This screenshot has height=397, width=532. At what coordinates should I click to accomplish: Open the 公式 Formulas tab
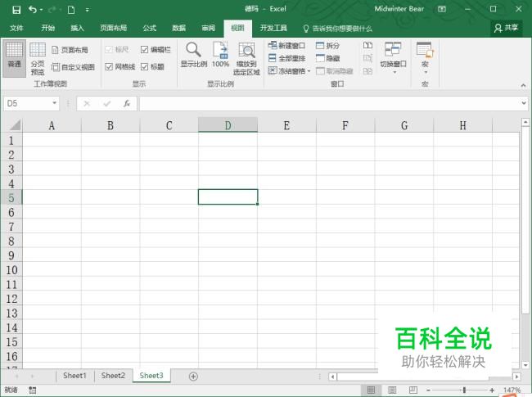pos(149,28)
